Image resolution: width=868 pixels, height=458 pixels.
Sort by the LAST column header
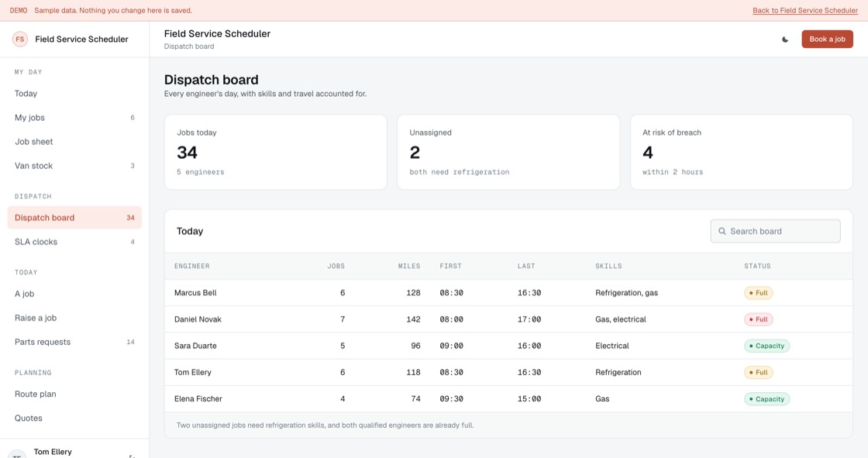tap(526, 267)
